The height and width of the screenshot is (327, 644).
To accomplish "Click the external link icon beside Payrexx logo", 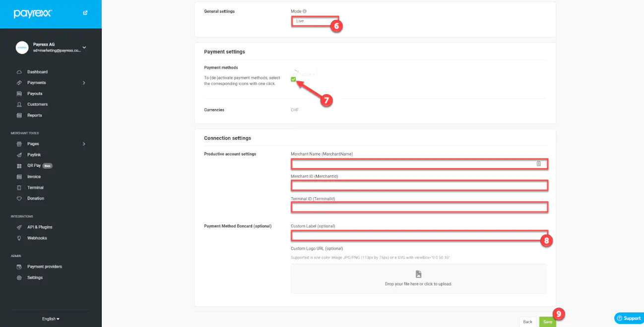I will (85, 13).
